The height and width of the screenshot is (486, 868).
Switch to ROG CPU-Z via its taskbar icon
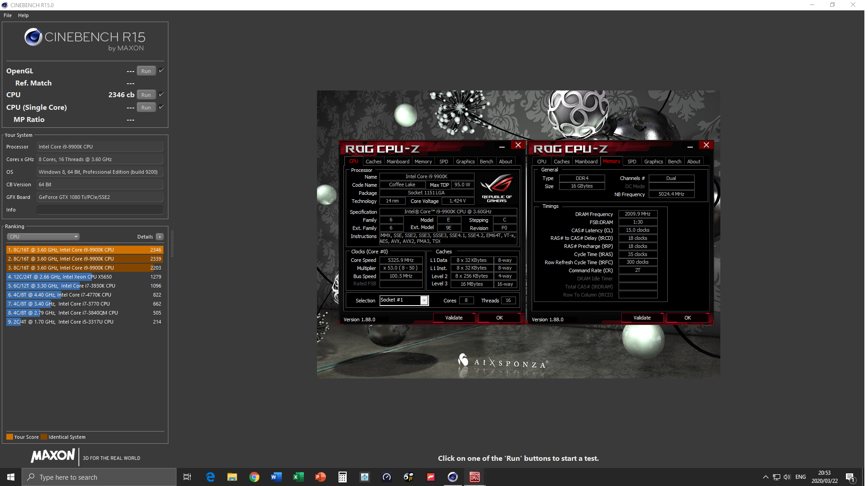[x=475, y=477]
